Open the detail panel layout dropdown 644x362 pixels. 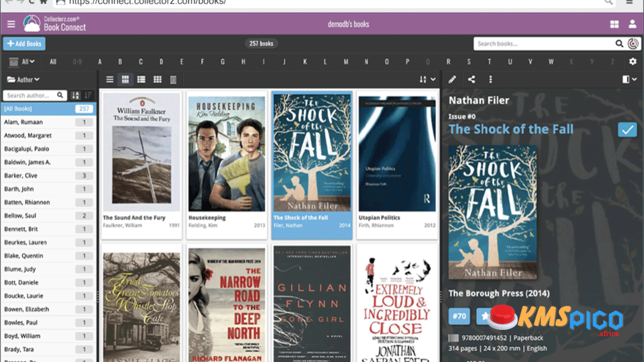(x=629, y=79)
